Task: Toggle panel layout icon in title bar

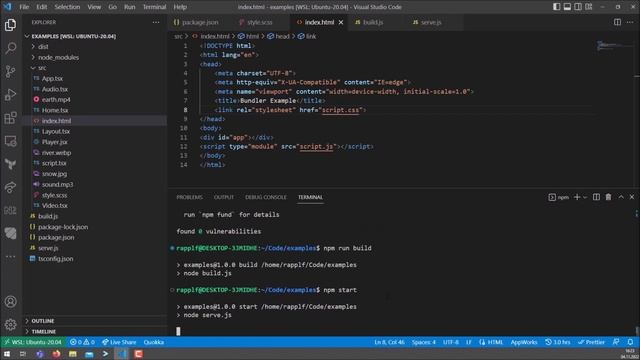Action: point(567,7)
